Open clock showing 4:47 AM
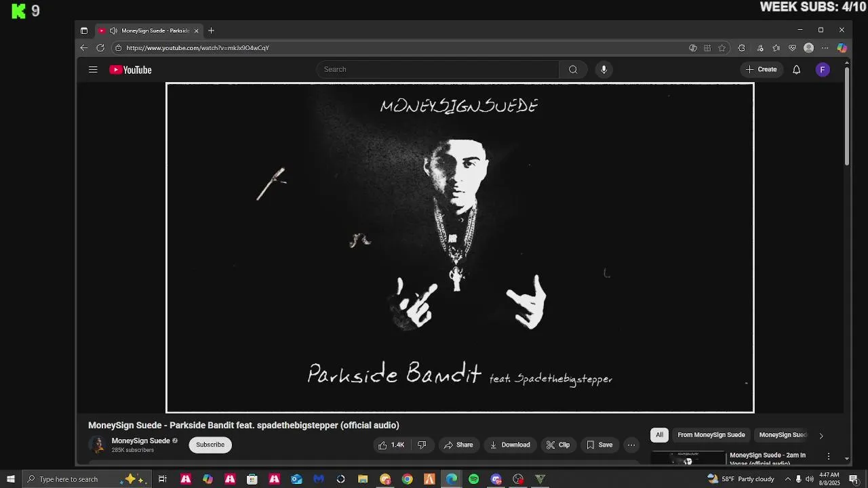This screenshot has height=488, width=868. 829,479
